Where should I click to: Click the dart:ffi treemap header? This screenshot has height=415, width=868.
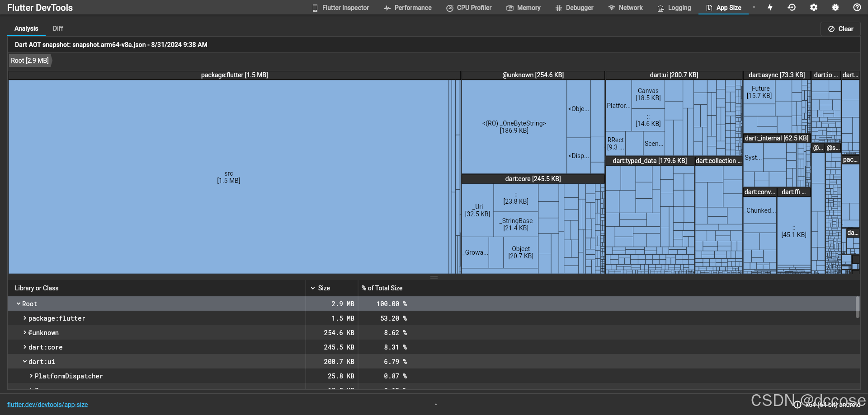click(x=793, y=192)
